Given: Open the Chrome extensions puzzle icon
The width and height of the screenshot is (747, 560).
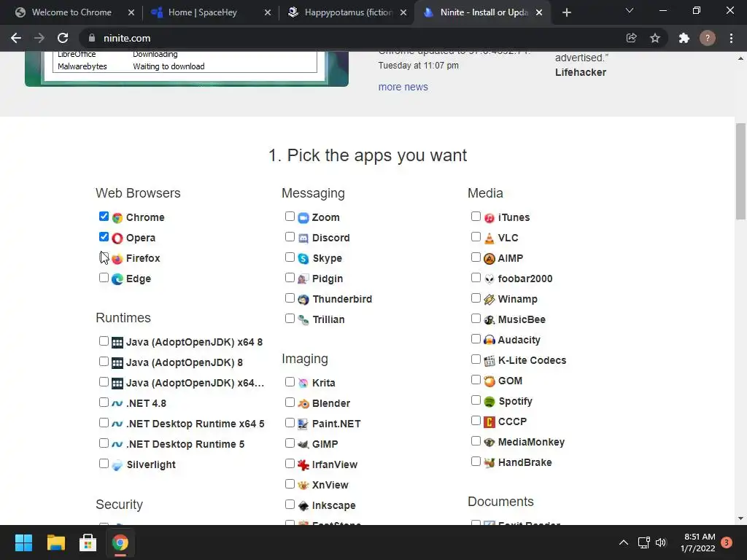Looking at the screenshot, I should [684, 38].
